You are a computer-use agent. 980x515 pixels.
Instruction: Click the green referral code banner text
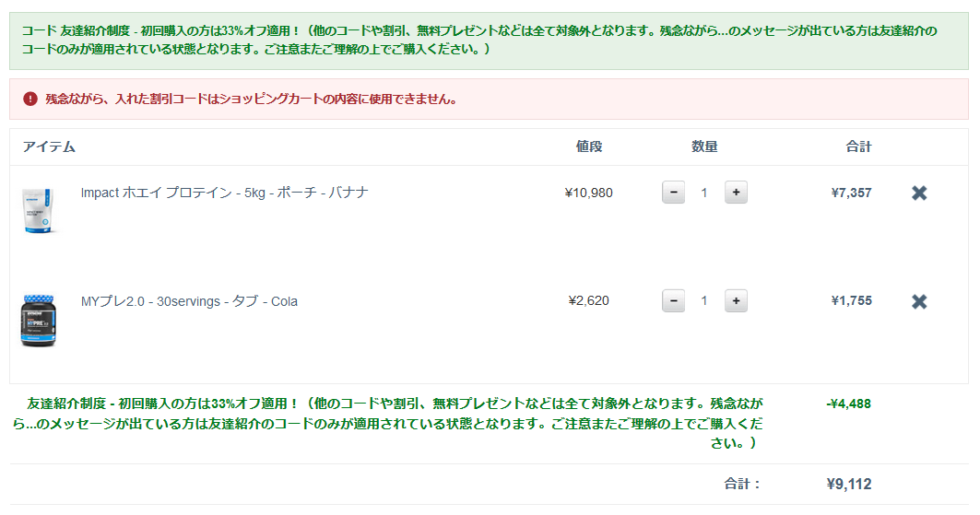(x=479, y=40)
